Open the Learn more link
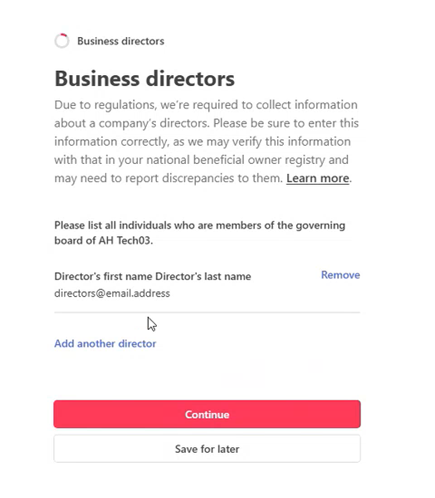Viewport: 435px width, 498px height. point(318,178)
